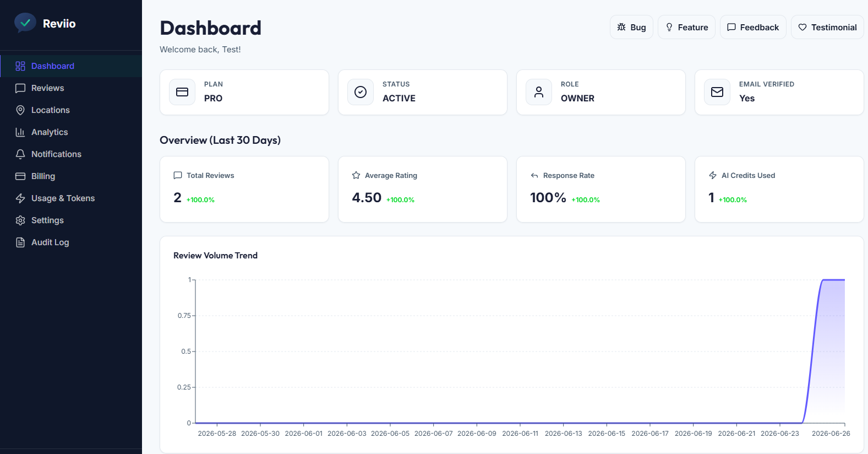Image resolution: width=868 pixels, height=454 pixels.
Task: Open the Reviews page
Action: (71, 88)
